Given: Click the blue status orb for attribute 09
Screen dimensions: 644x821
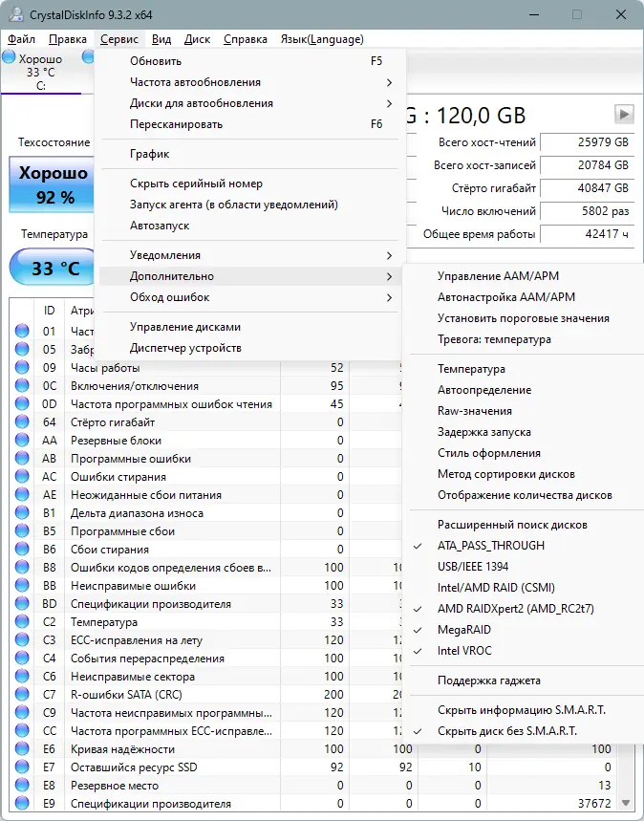Looking at the screenshot, I should tap(22, 368).
